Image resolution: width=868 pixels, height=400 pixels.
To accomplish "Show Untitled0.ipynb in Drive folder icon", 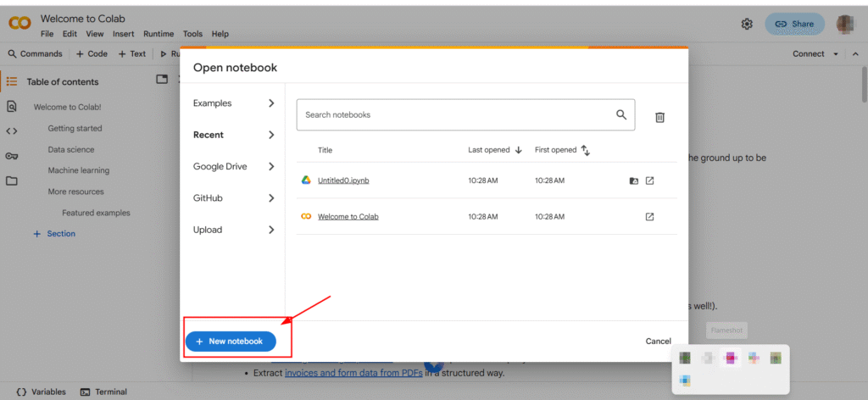I will [634, 181].
